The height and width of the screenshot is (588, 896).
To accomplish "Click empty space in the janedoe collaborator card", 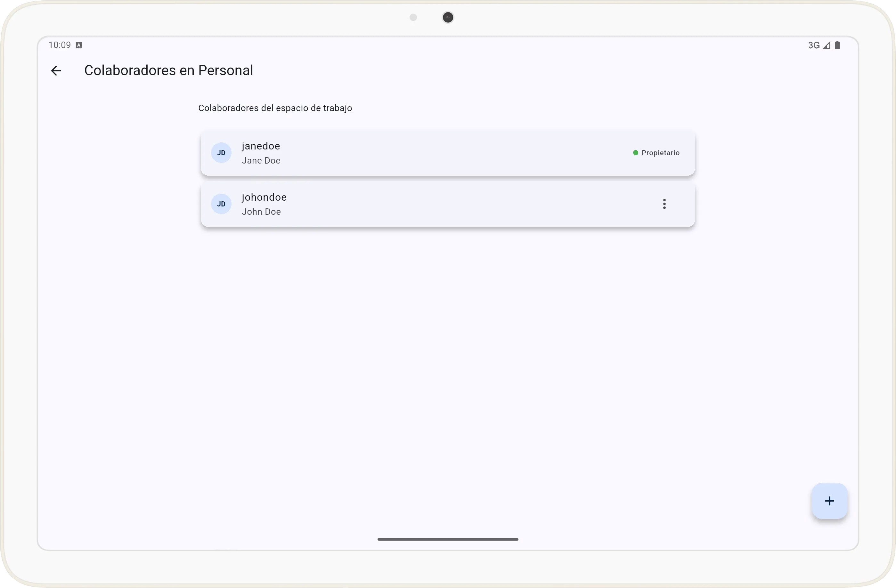I will (452, 153).
